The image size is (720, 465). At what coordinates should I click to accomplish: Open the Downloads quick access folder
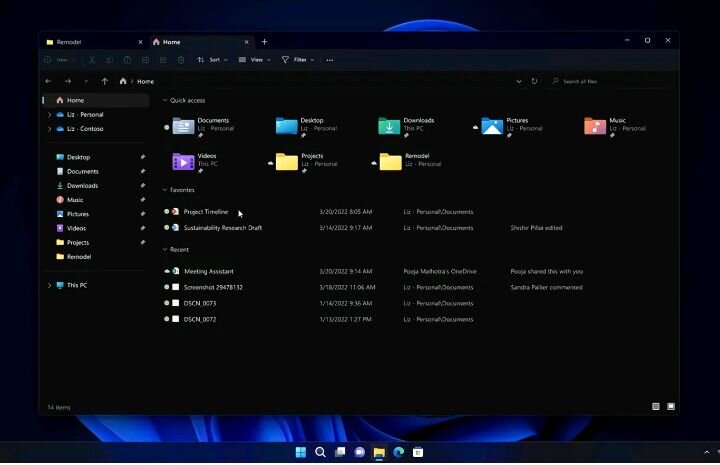[406, 126]
